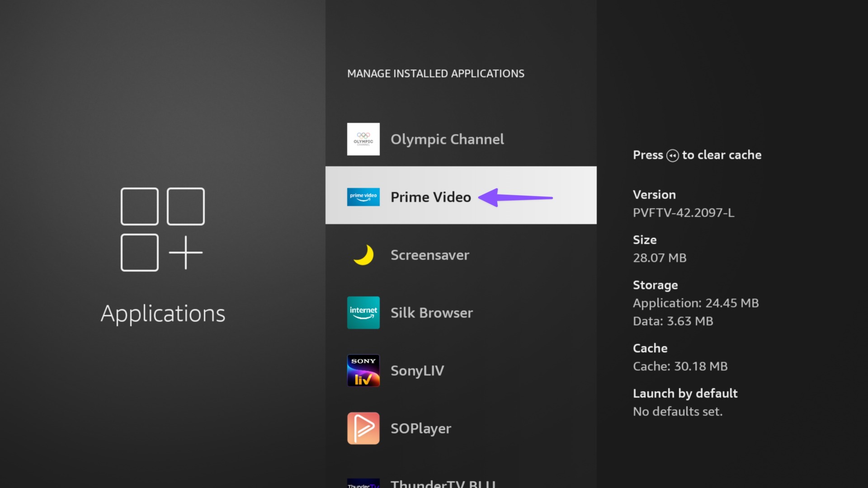Select Screensaver in the app list
The image size is (868, 488).
click(x=429, y=255)
